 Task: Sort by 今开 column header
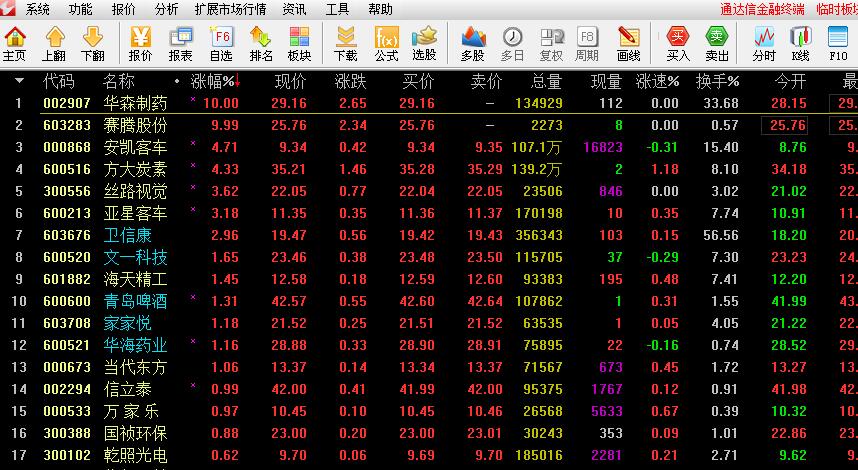point(791,82)
